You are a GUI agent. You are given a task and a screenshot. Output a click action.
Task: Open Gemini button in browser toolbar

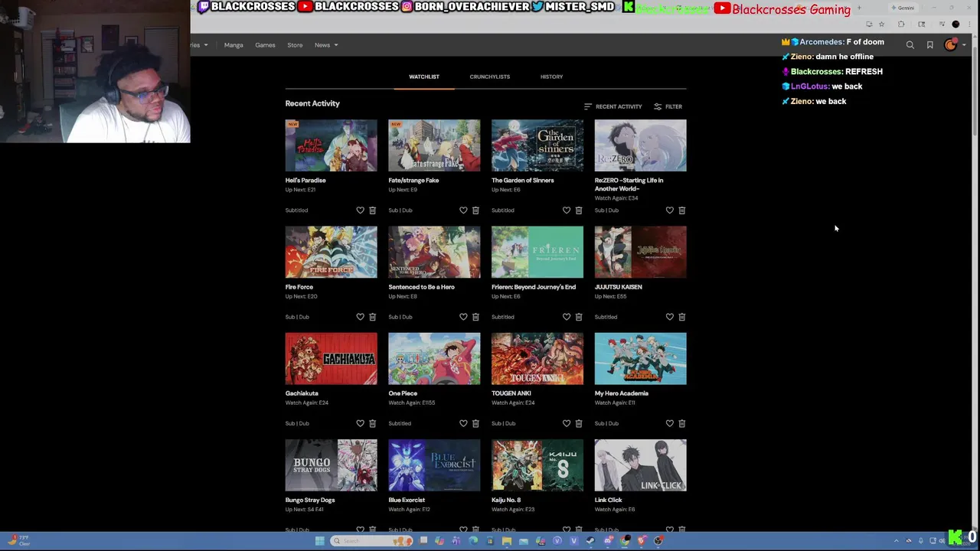pos(903,8)
